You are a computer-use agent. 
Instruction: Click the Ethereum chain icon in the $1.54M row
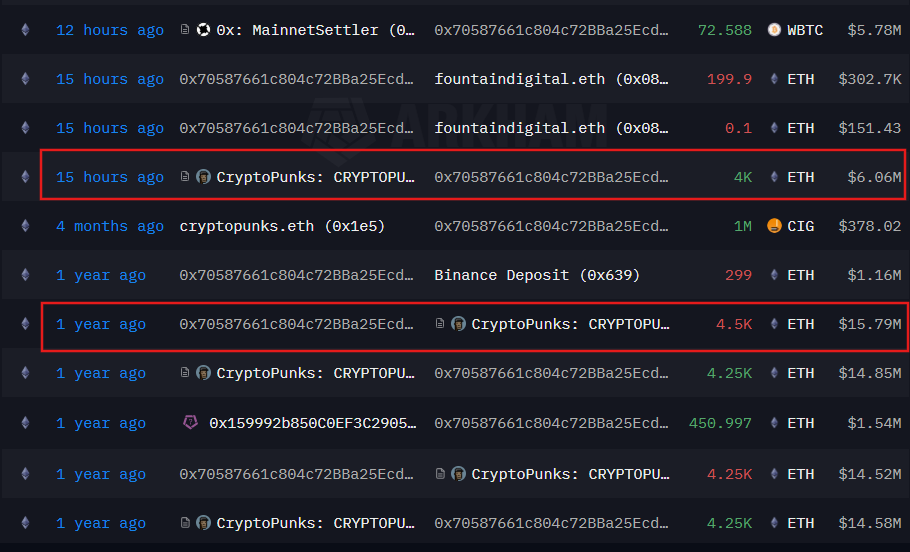(26, 423)
